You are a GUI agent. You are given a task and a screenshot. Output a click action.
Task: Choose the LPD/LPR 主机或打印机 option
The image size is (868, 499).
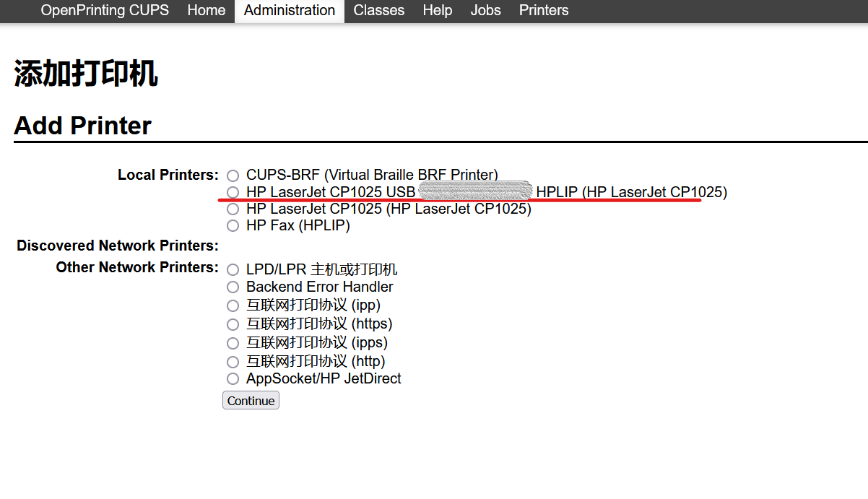click(x=233, y=270)
